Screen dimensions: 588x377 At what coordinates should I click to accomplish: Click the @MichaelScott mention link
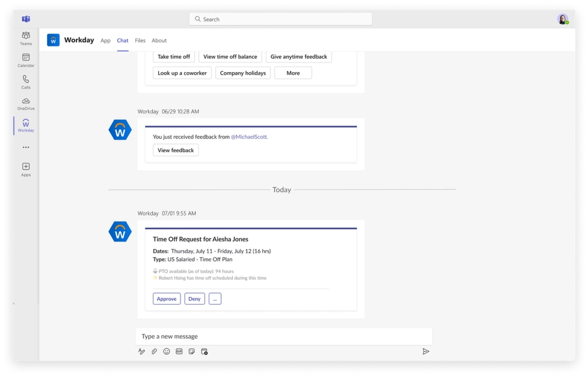pos(249,137)
